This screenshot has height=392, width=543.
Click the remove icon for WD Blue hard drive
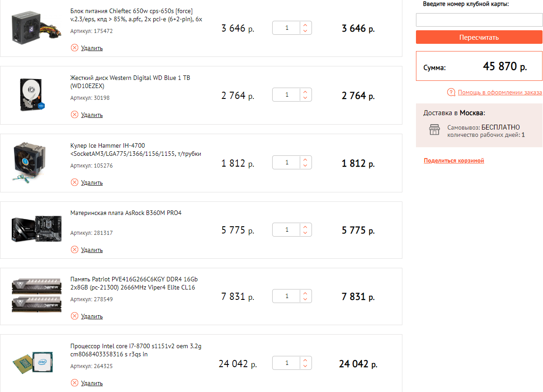pos(75,115)
